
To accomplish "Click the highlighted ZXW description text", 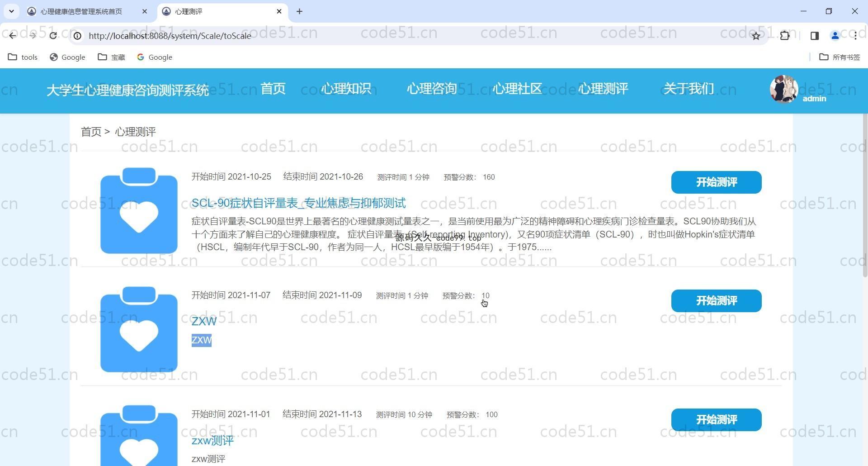I will coord(202,340).
